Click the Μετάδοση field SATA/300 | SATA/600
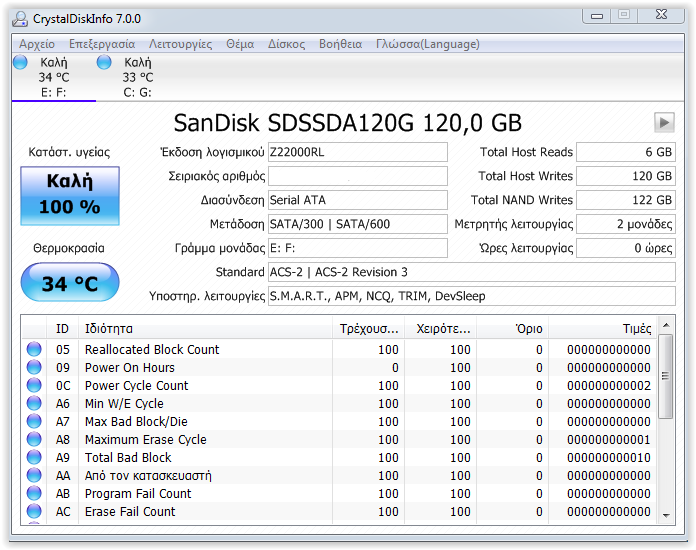This screenshot has width=696, height=550. (x=357, y=224)
